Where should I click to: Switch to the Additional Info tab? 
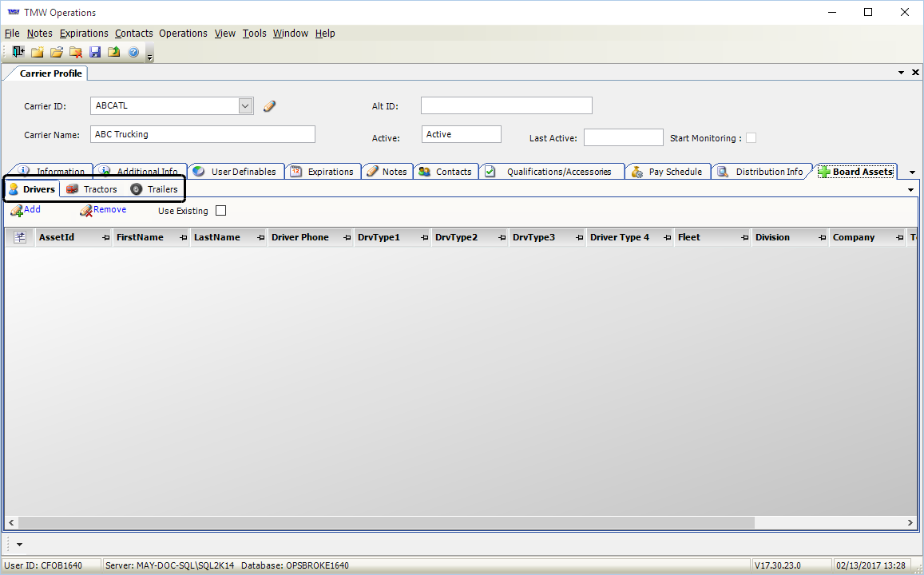click(x=141, y=172)
